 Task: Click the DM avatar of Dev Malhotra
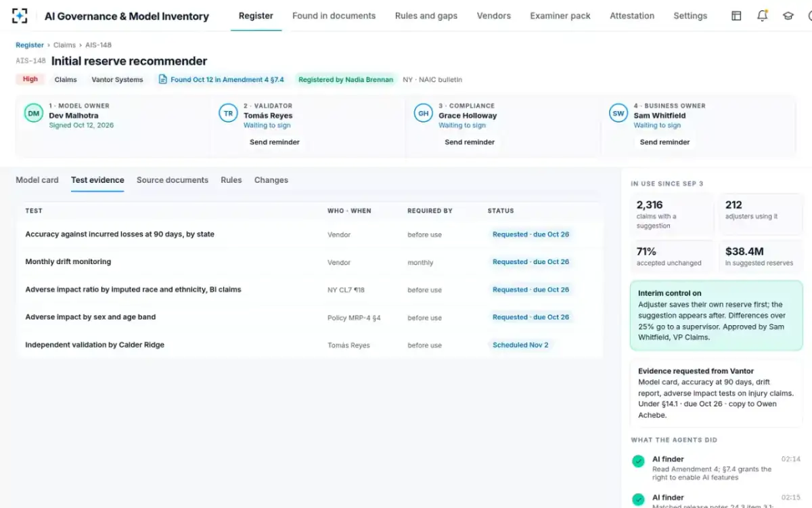point(34,113)
